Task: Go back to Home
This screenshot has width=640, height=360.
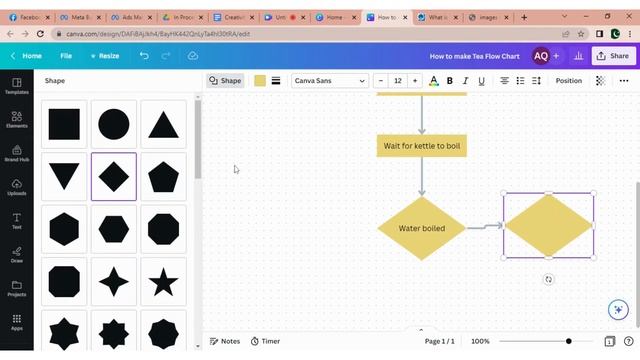Action: (x=27, y=56)
